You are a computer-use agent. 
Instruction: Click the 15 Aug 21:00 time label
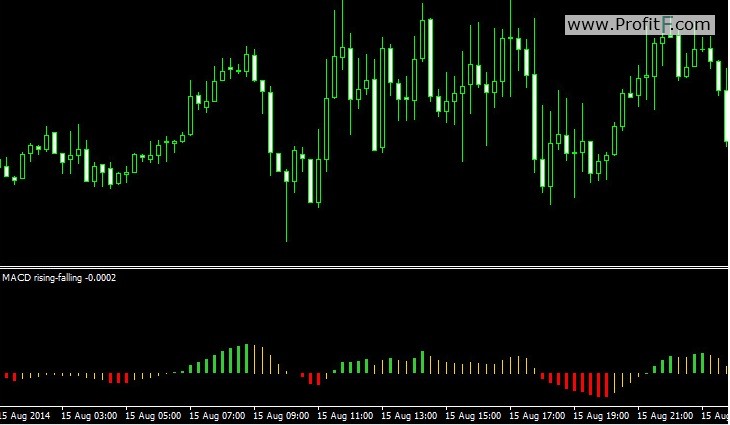click(x=665, y=415)
